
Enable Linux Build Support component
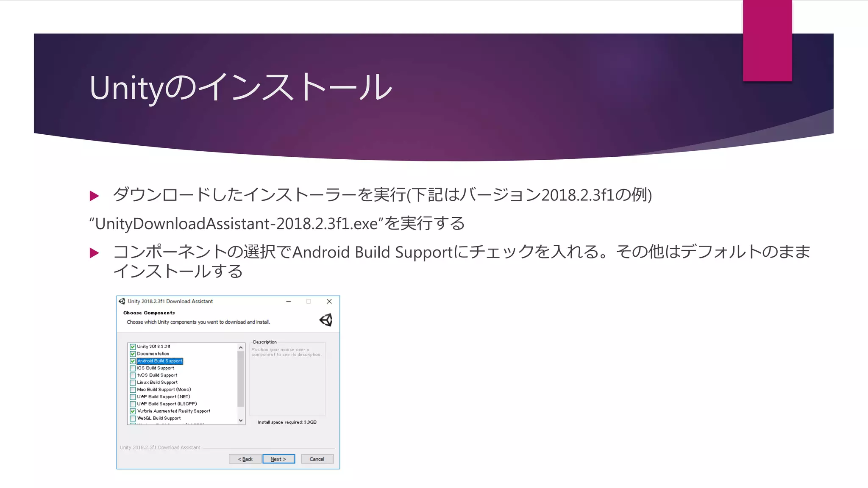[x=133, y=383]
